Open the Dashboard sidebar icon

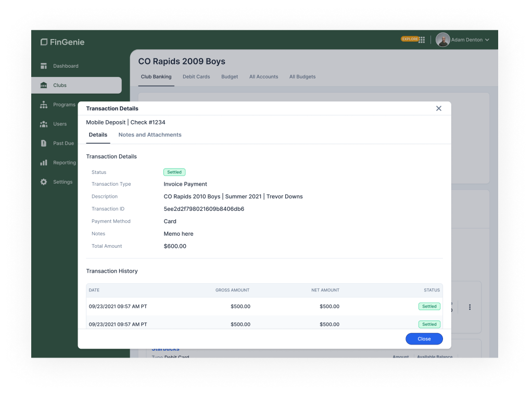click(44, 66)
